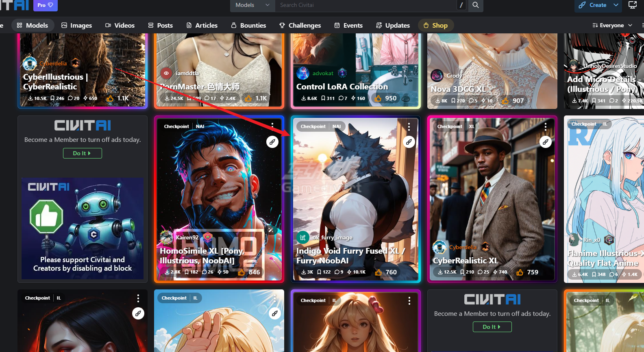Click the download count 12.5K on CyberRealistic XL
Viewport: 644px width, 352px height.
pyautogui.click(x=447, y=272)
